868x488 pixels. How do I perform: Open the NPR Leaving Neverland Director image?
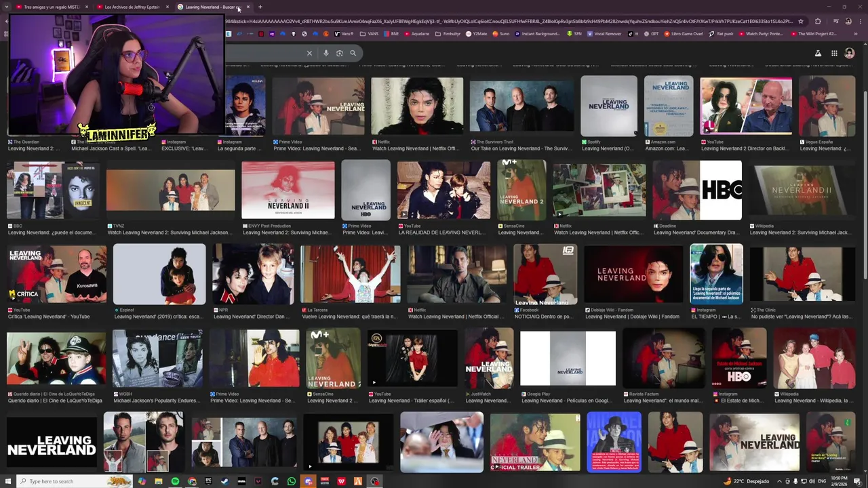tap(253, 274)
